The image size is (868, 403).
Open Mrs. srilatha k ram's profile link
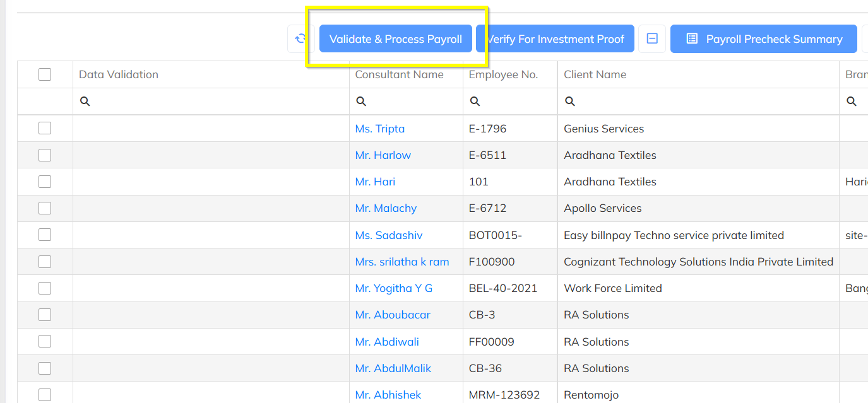click(x=402, y=262)
